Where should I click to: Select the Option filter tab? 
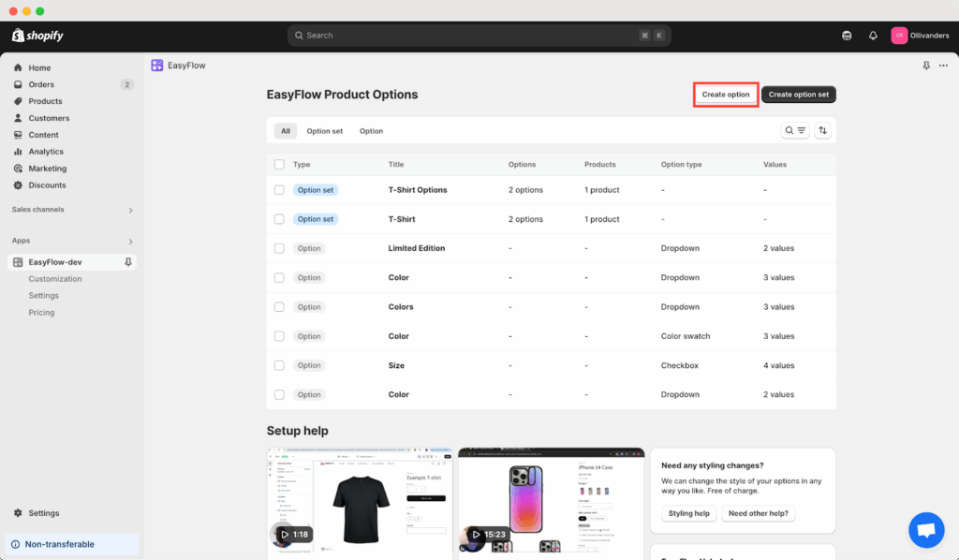point(371,130)
